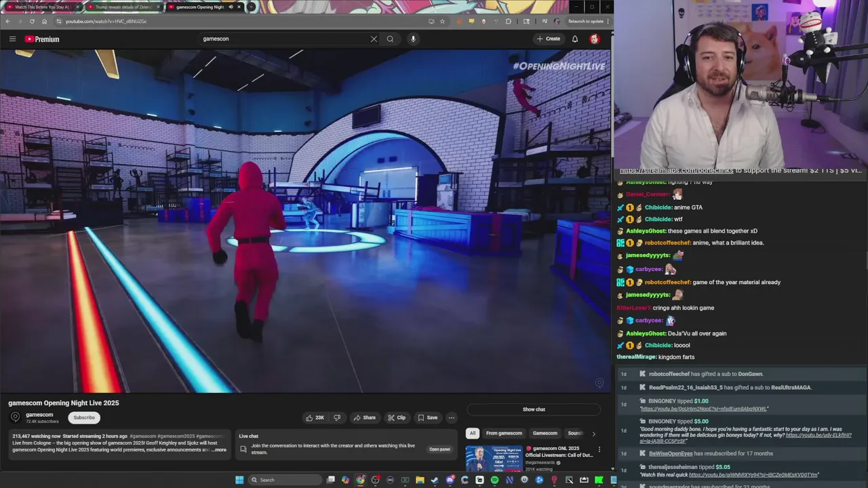The image size is (868, 488).
Task: Go back with the browser back arrow
Action: (7, 21)
